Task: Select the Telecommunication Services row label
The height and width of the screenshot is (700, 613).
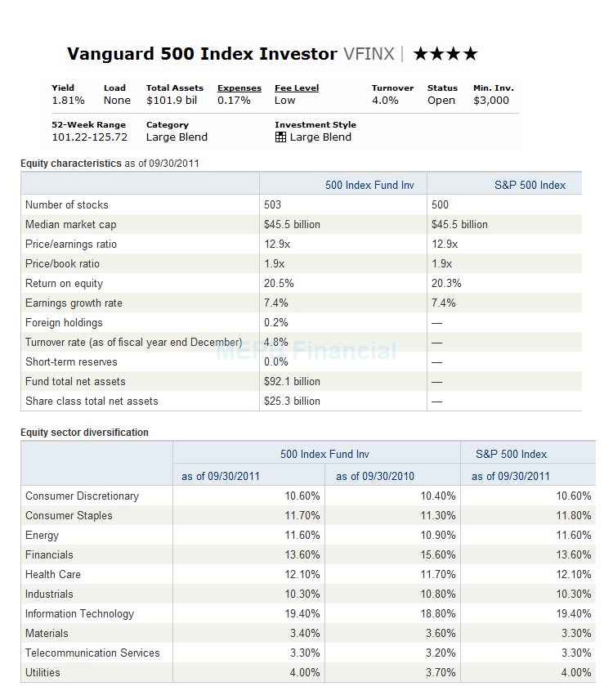Action: pos(92,653)
